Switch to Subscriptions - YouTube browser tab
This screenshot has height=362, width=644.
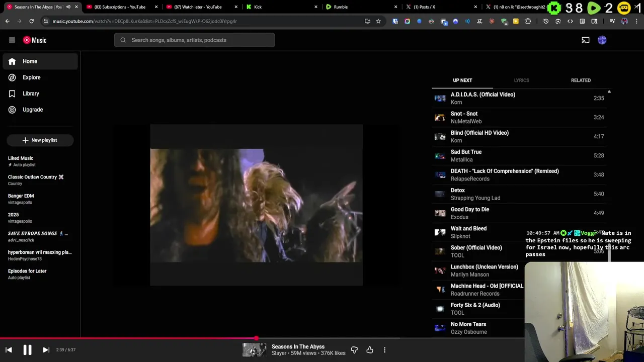tap(121, 7)
